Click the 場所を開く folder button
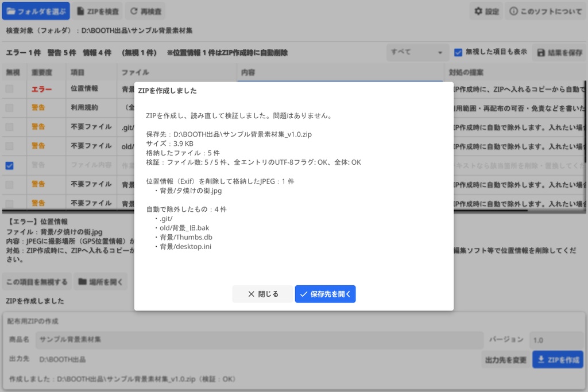 pos(100,282)
